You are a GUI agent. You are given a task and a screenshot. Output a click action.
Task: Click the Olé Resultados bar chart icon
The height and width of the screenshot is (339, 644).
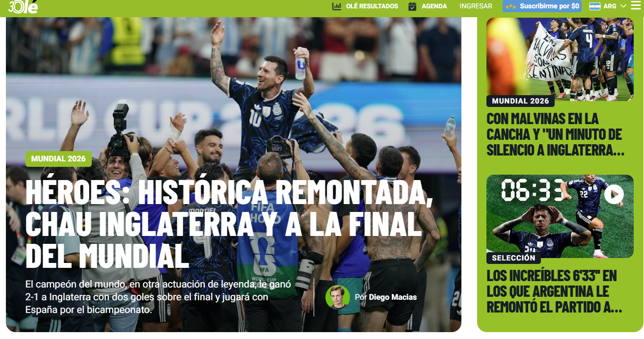coord(337,6)
